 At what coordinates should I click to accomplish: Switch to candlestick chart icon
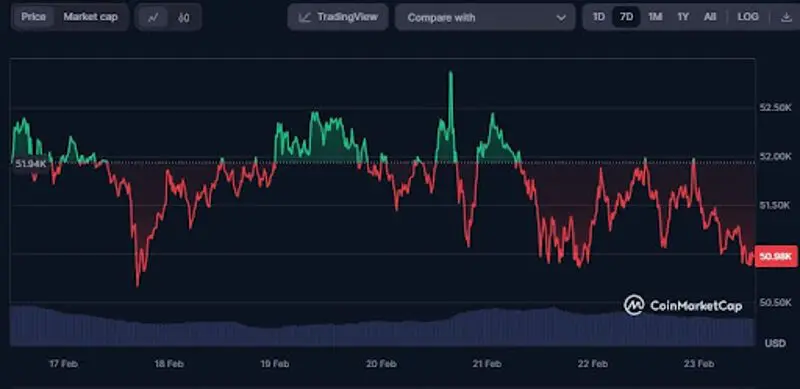coord(184,17)
